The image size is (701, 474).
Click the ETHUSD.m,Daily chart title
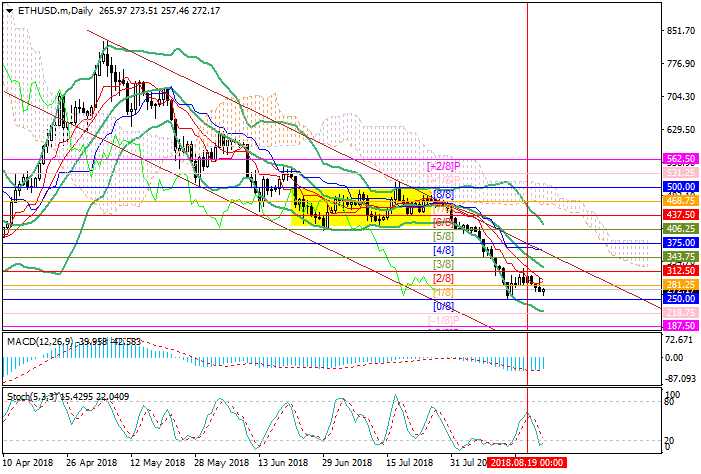[52, 9]
